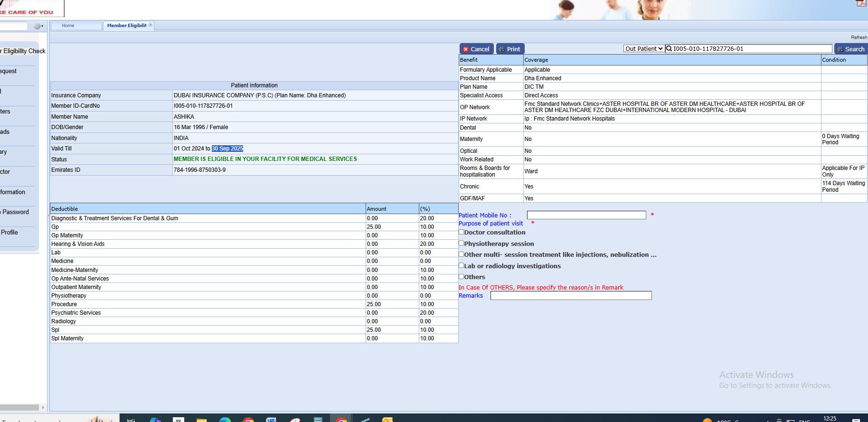Open the sidebar gear settings menu
The height and width of the screenshot is (422, 868).
click(38, 27)
